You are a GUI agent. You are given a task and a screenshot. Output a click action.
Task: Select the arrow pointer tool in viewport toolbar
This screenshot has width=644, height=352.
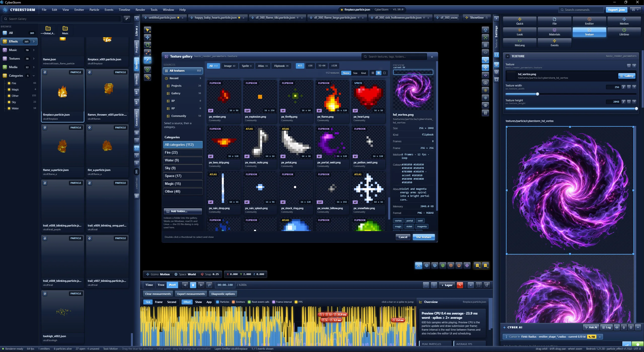click(148, 30)
